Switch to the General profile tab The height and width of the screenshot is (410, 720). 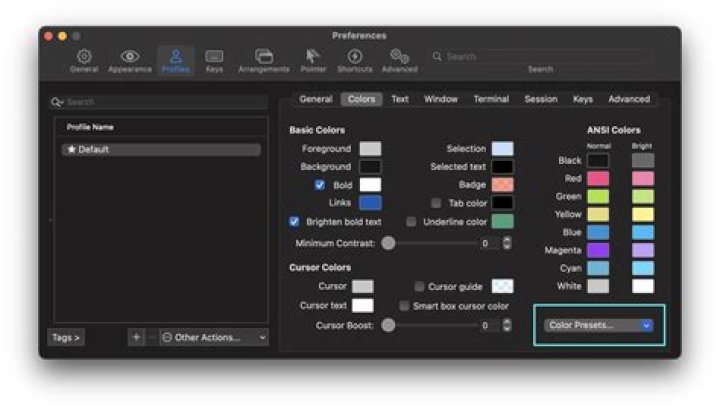tap(315, 99)
